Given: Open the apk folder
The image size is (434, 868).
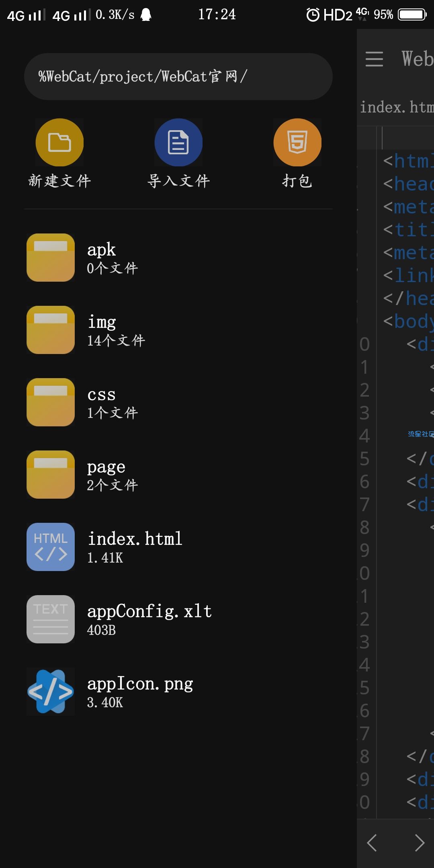Looking at the screenshot, I should point(51,258).
